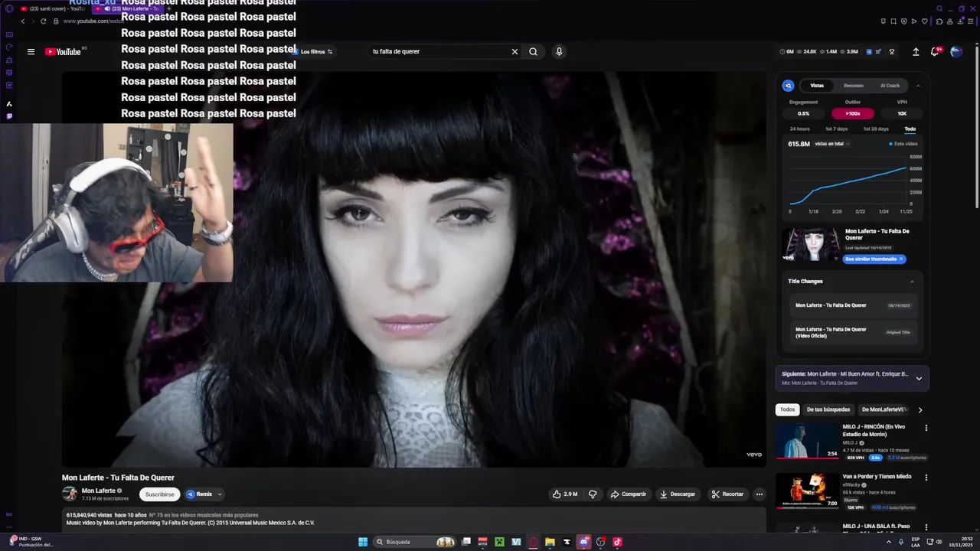Switch to the santi cover browser tab
This screenshot has width=980, height=551.
click(x=51, y=8)
